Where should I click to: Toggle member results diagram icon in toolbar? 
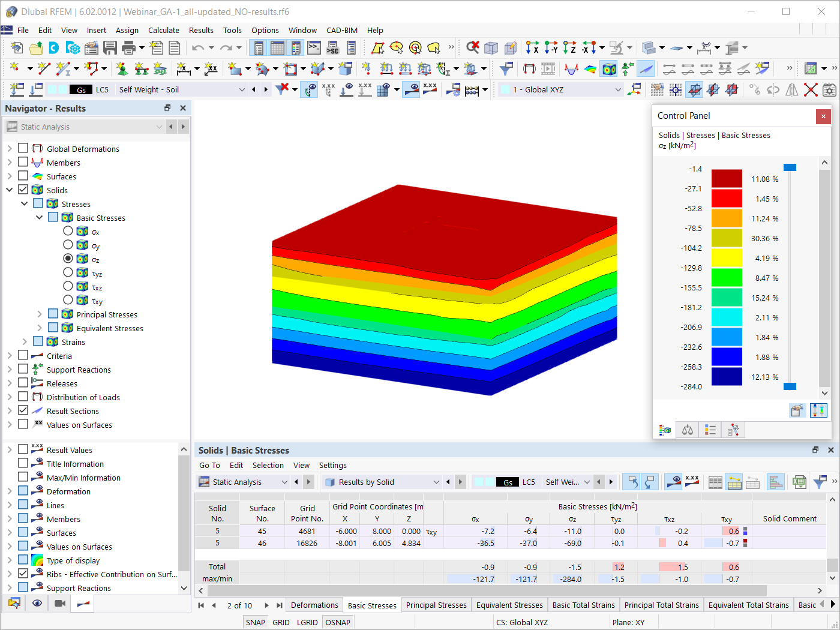pyautogui.click(x=572, y=69)
